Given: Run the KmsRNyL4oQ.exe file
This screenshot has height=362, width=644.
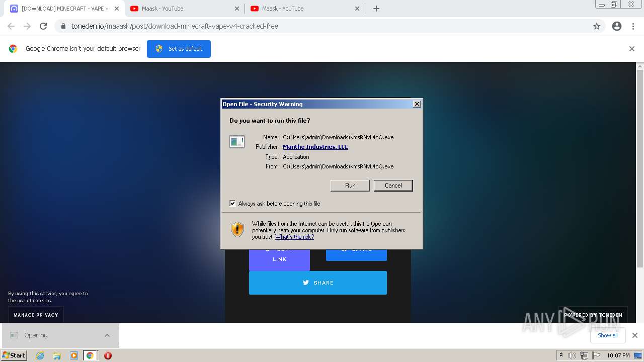Looking at the screenshot, I should point(350,186).
